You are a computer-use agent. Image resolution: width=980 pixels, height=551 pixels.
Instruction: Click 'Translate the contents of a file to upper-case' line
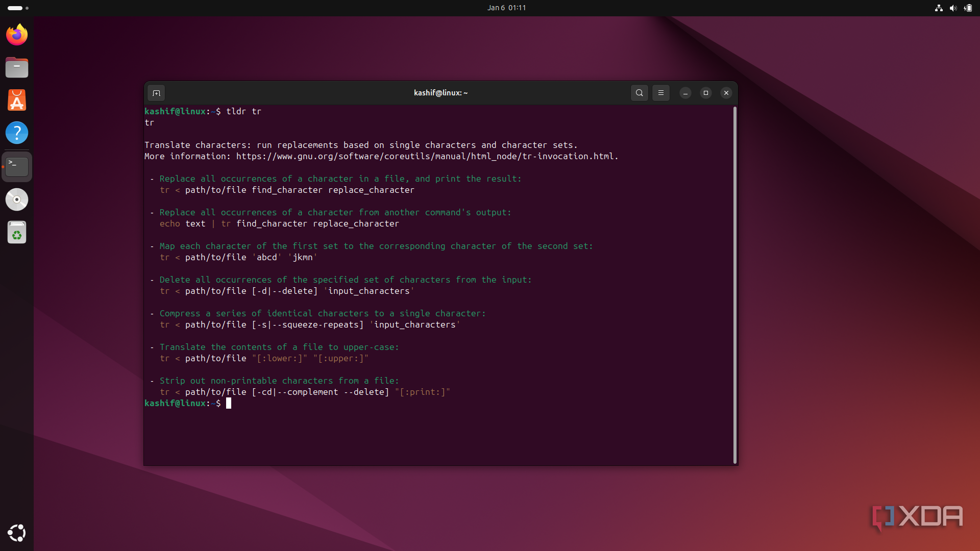pyautogui.click(x=279, y=347)
